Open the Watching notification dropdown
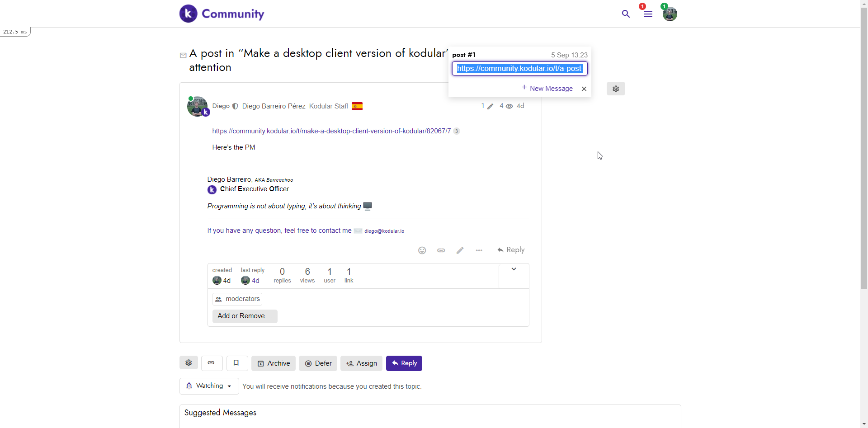 pos(209,386)
